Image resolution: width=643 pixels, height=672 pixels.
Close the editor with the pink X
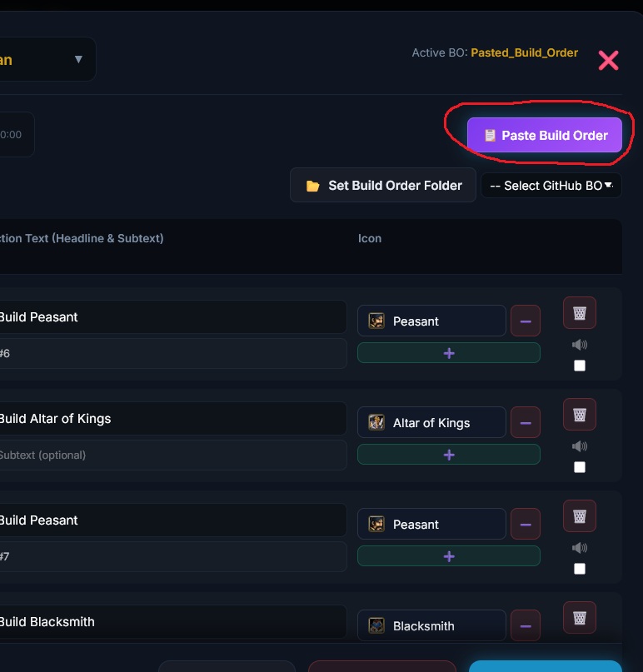point(608,60)
